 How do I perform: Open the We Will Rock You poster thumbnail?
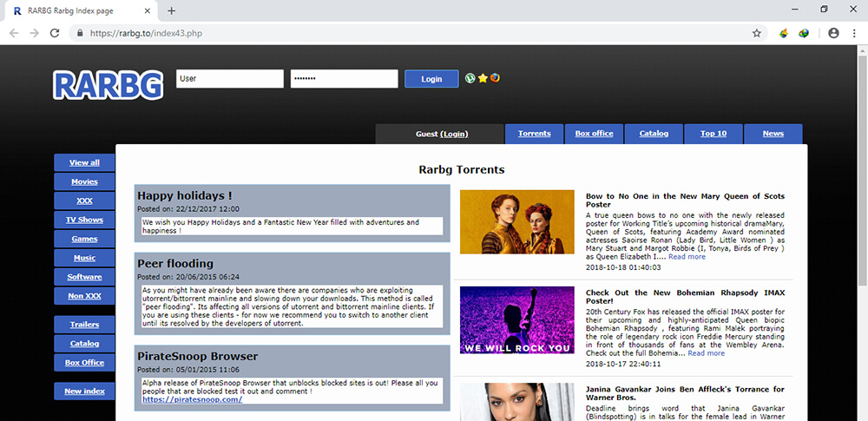click(x=517, y=320)
